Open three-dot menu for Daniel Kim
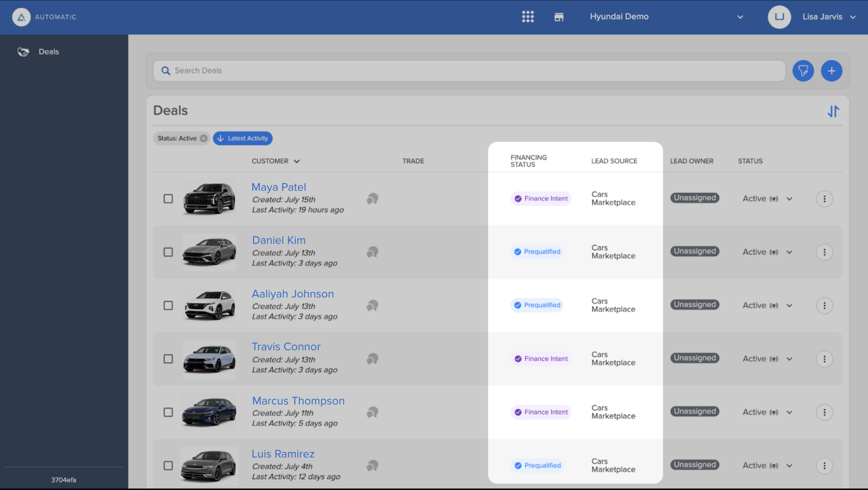 coord(824,252)
